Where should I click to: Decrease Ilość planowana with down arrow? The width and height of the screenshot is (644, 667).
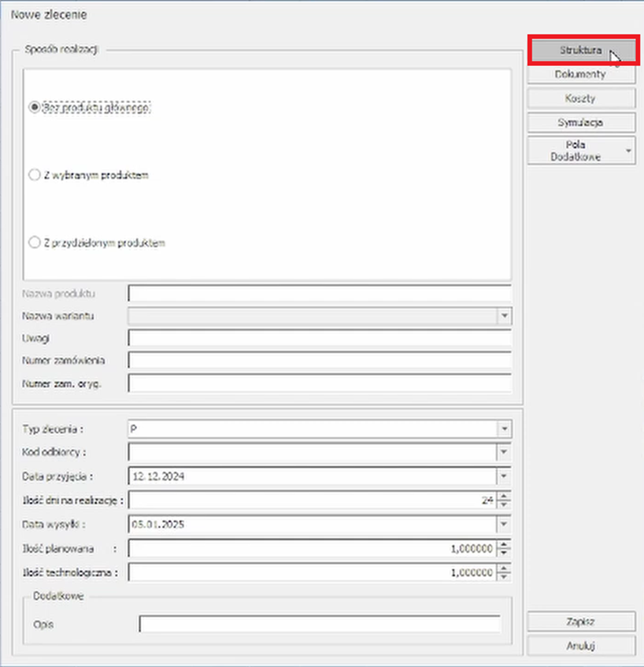[504, 552]
